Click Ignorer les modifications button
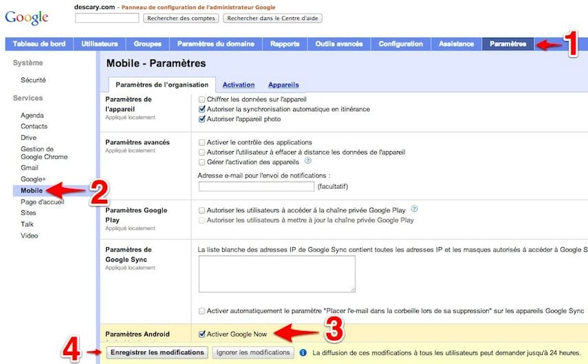This screenshot has height=364, width=588. [253, 352]
